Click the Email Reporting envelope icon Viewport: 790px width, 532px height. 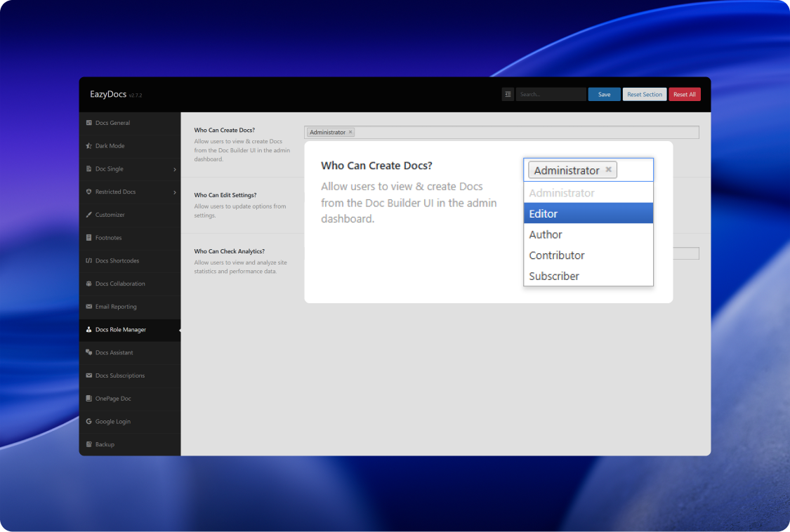click(88, 307)
